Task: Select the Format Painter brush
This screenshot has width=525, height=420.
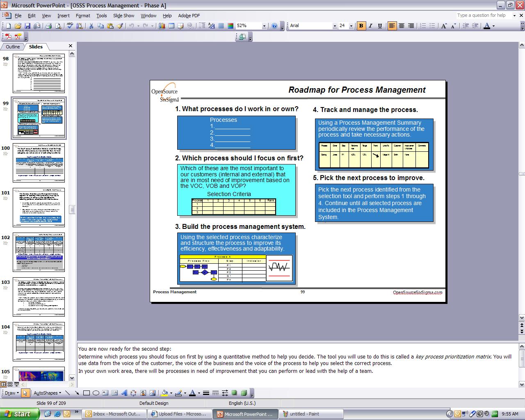Action: pyautogui.click(x=120, y=26)
